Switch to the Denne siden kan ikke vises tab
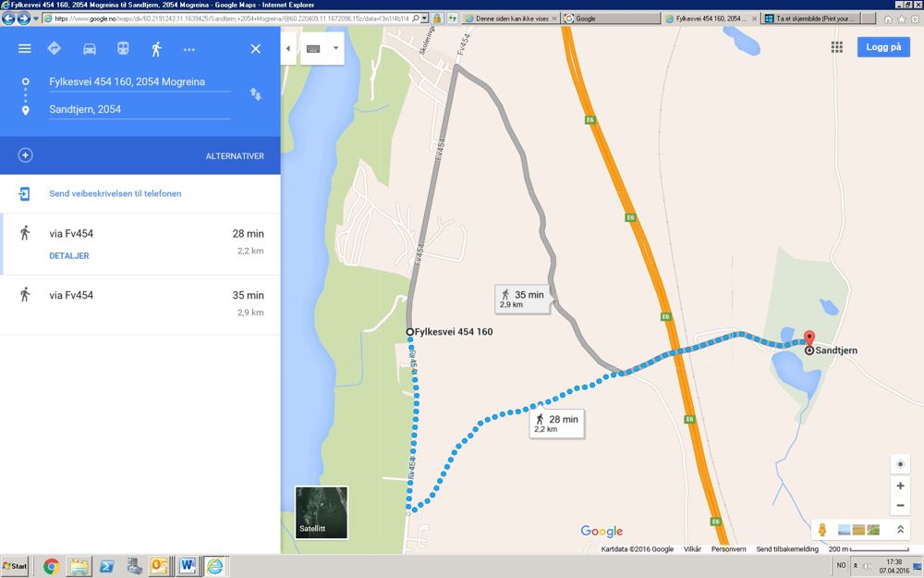 coord(511,18)
